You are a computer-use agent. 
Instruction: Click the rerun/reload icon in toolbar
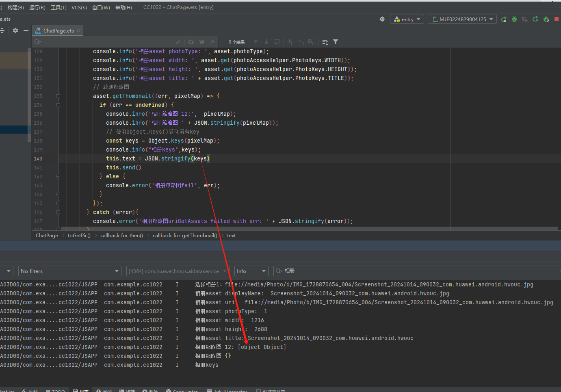tap(535, 19)
